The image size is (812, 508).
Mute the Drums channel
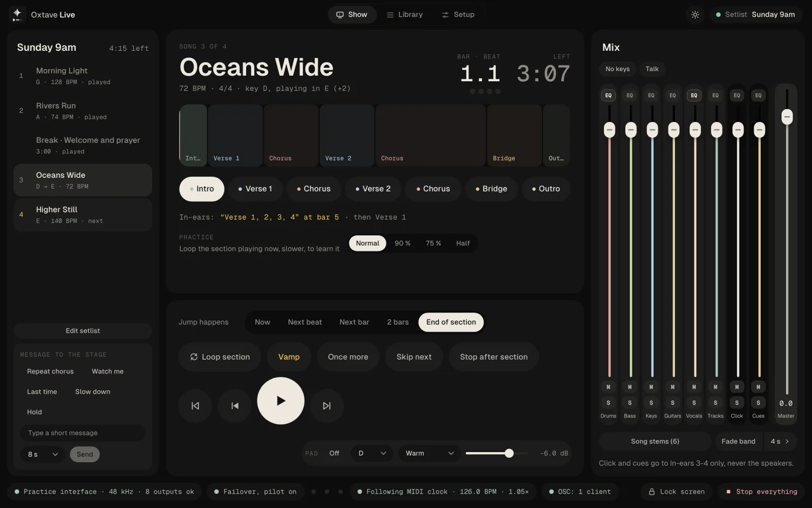(608, 387)
